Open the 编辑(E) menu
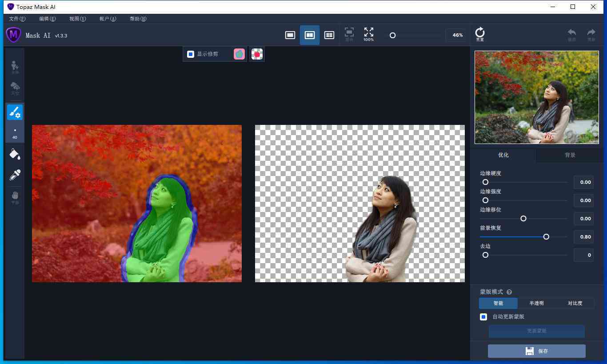 [x=48, y=19]
